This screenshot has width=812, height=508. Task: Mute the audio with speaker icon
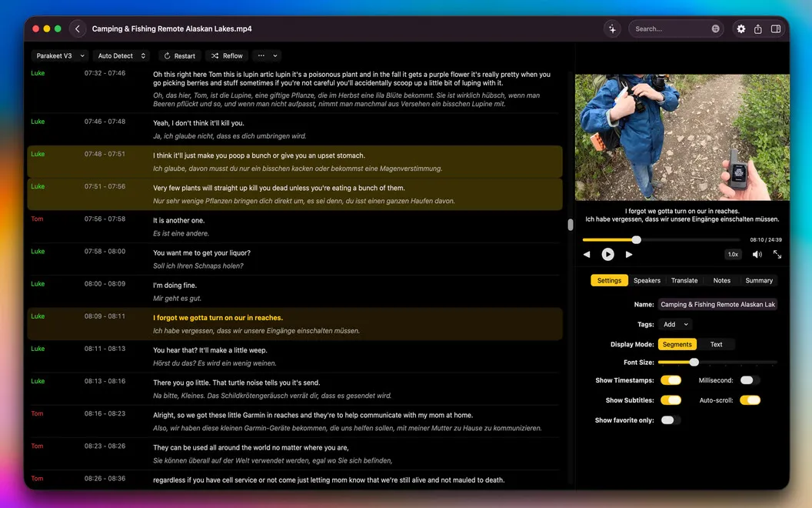click(757, 255)
